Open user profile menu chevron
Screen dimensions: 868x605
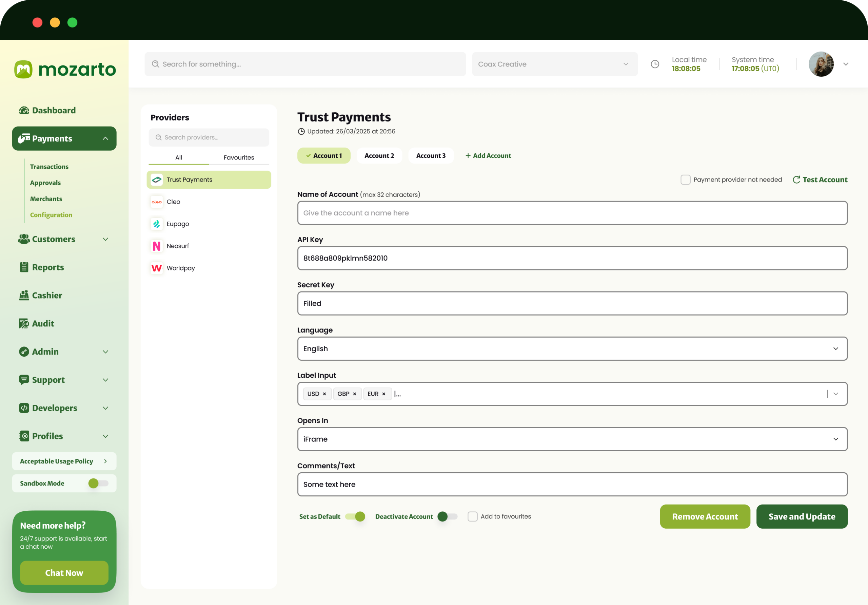point(846,64)
